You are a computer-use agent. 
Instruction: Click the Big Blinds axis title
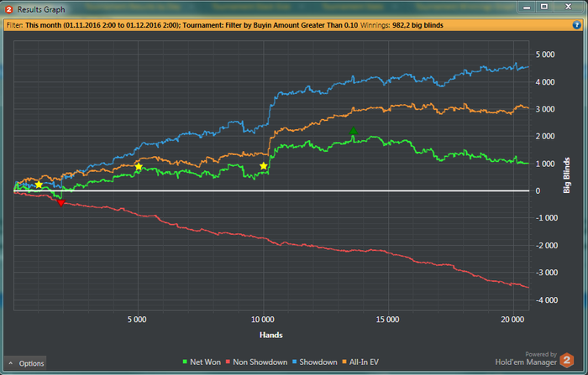[567, 175]
